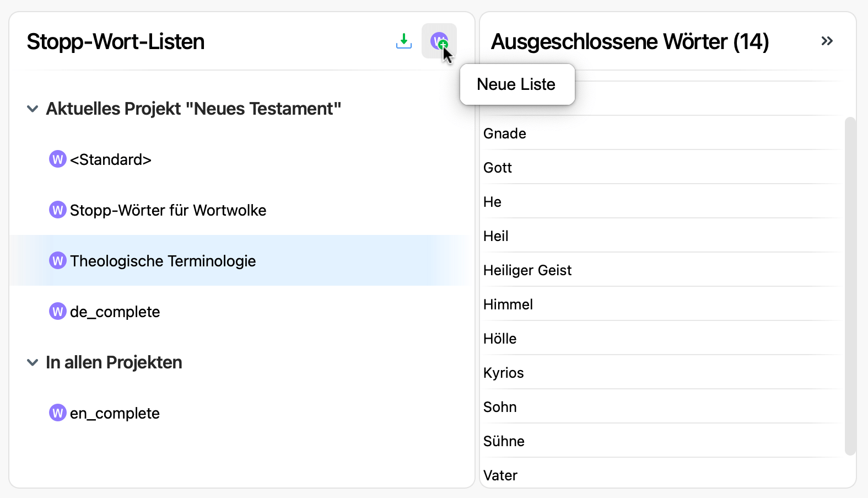Viewport: 868px width, 498px height.
Task: Select the word Himmel
Action: point(661,304)
